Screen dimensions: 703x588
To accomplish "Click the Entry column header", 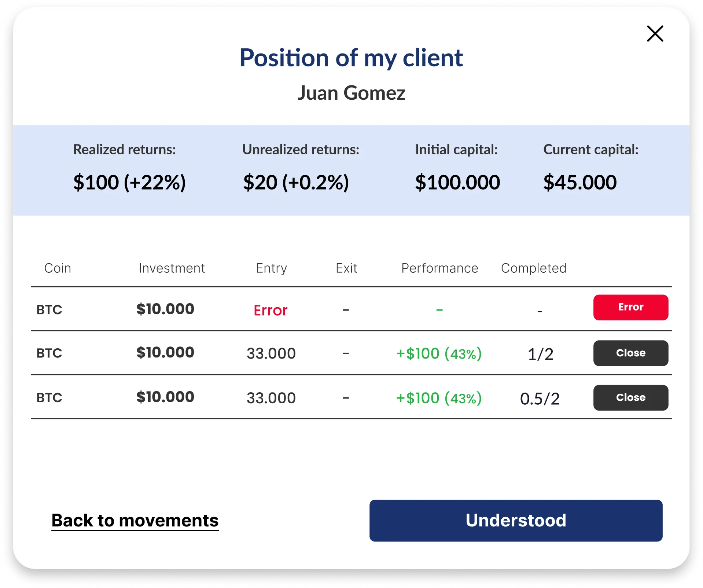I will point(271,268).
